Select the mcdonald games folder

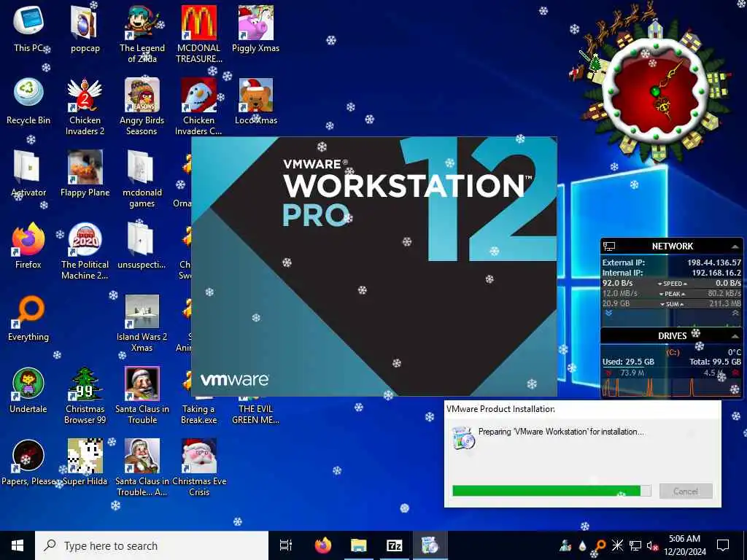[x=142, y=179]
